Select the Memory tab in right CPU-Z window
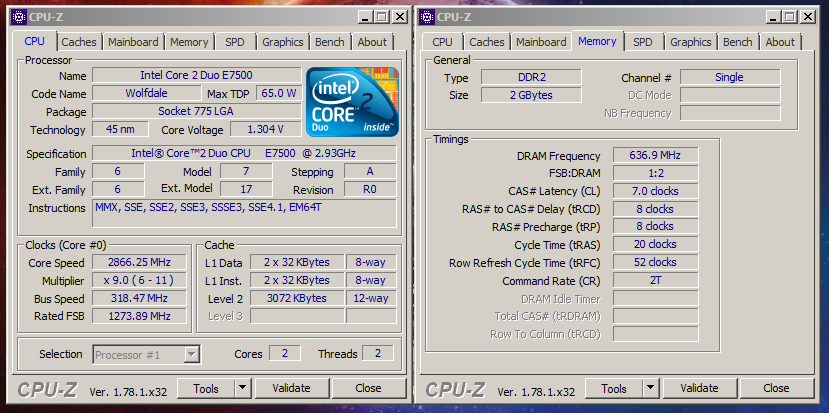The height and width of the screenshot is (413, 829). click(597, 41)
